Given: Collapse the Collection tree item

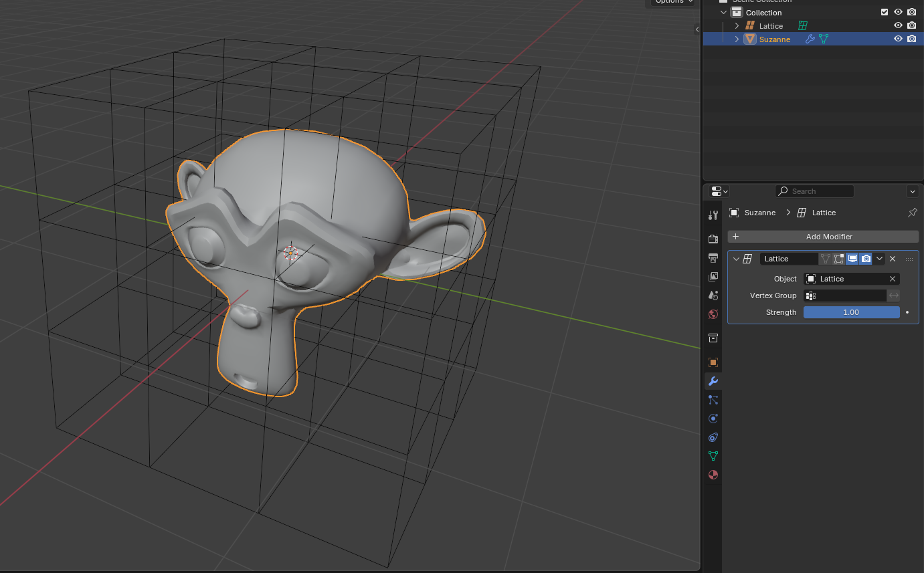Looking at the screenshot, I should 723,13.
